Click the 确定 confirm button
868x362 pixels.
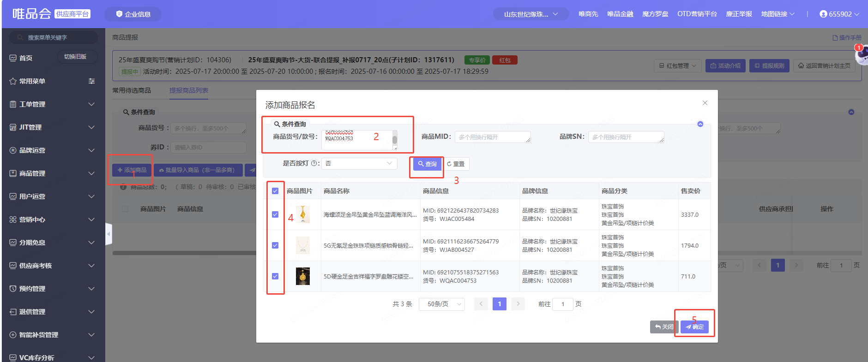[694, 326]
